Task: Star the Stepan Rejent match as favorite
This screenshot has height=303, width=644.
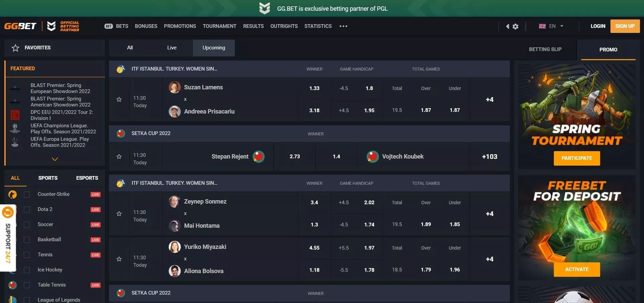Action: (119, 157)
